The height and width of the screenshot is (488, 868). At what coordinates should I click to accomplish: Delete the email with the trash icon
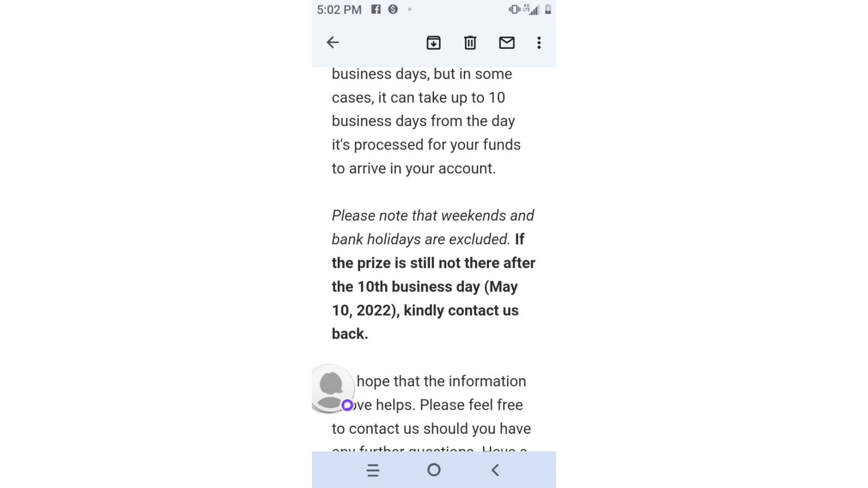point(470,42)
